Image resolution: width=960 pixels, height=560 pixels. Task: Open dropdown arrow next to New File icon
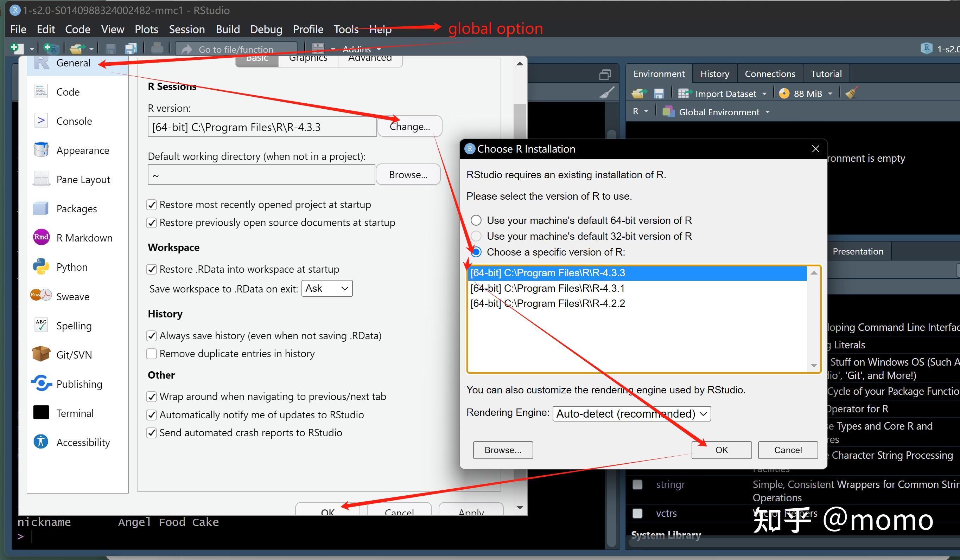pyautogui.click(x=32, y=49)
